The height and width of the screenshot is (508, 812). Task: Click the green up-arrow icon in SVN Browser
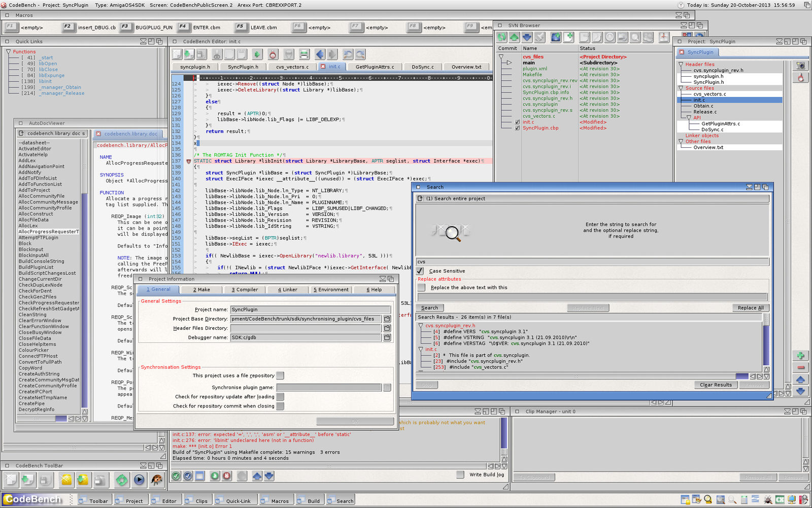(x=514, y=37)
